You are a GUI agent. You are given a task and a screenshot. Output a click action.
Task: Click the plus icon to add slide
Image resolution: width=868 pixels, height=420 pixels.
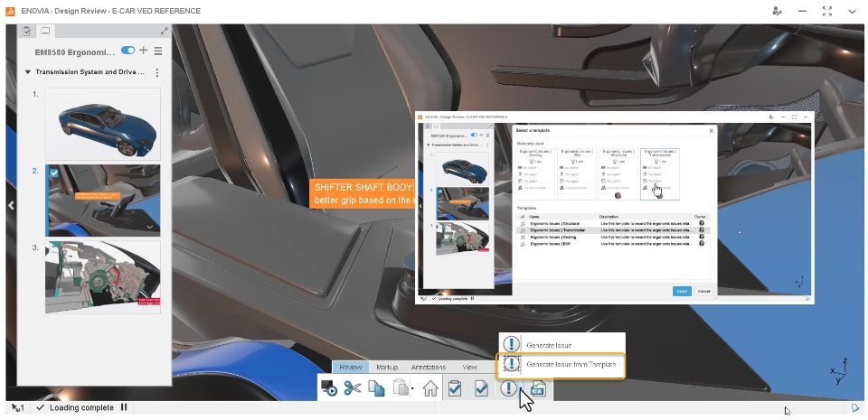click(x=144, y=51)
